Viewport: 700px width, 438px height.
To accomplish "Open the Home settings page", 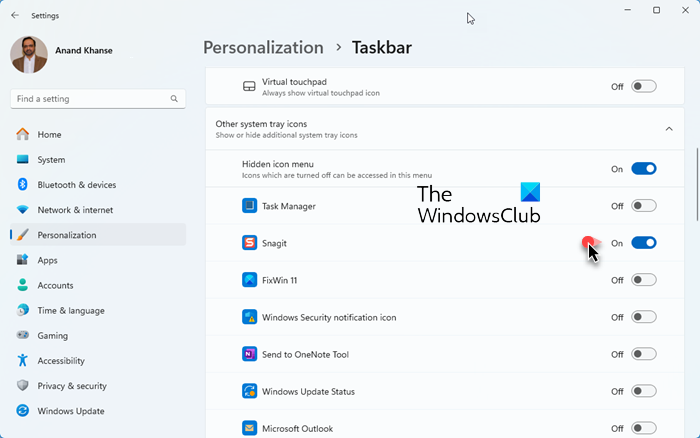I will pos(98,134).
